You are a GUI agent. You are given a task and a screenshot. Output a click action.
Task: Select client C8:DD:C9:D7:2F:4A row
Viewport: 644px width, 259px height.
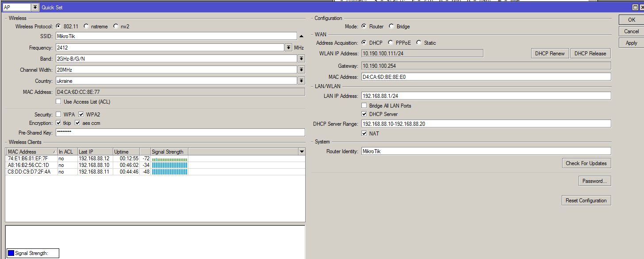point(155,172)
